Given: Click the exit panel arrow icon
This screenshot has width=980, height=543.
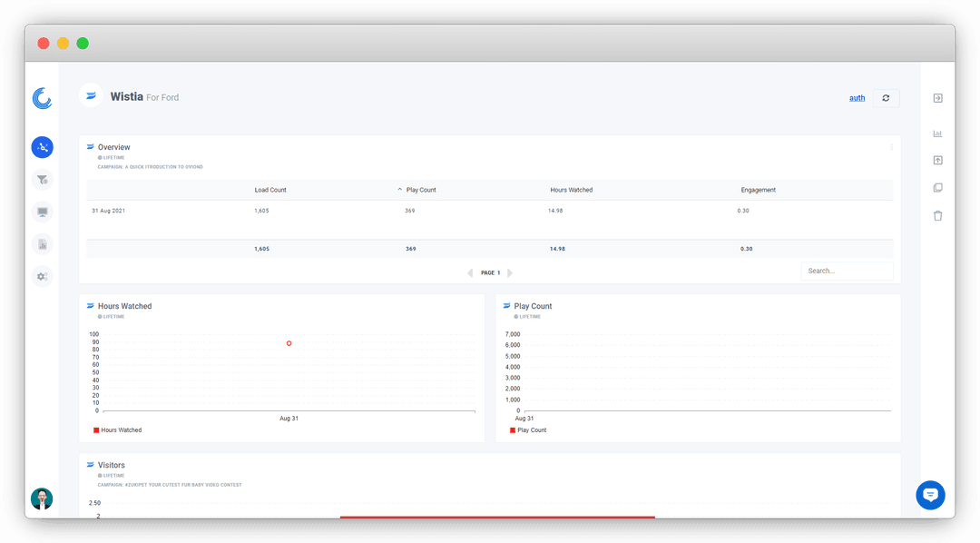Looking at the screenshot, I should tap(937, 98).
